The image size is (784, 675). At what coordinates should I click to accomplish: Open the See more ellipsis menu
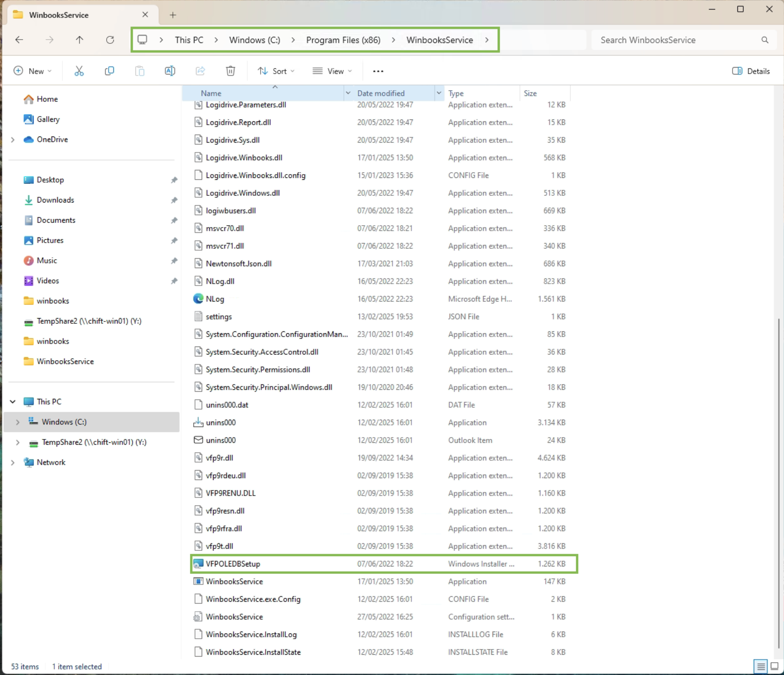pos(378,71)
